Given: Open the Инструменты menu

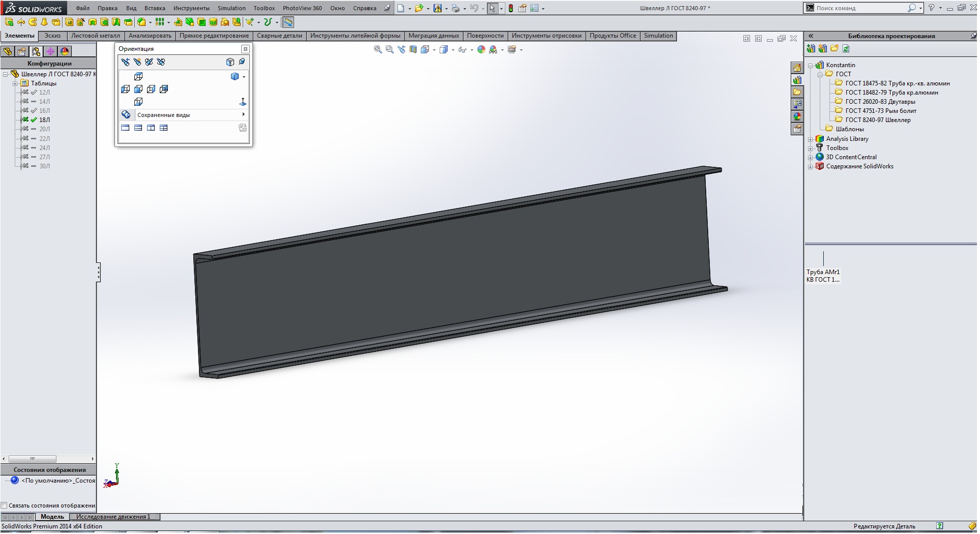Looking at the screenshot, I should tap(191, 8).
